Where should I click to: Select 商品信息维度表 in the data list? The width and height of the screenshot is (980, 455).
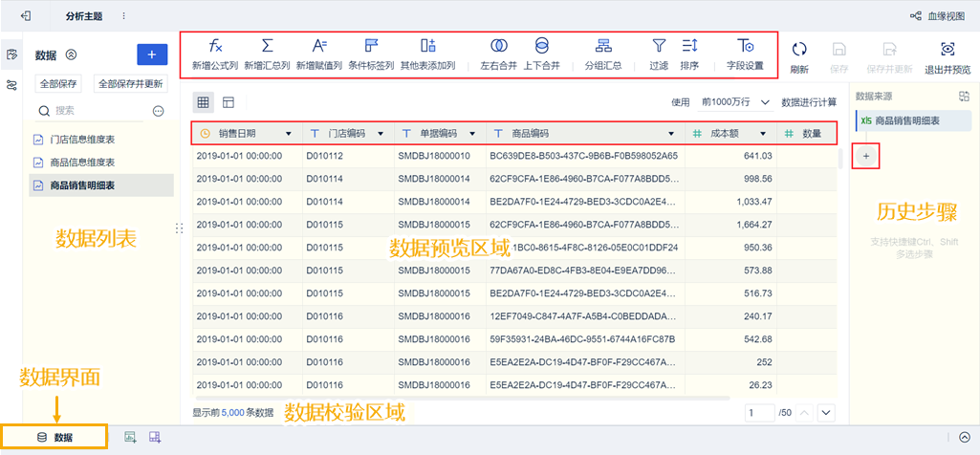[x=101, y=162]
